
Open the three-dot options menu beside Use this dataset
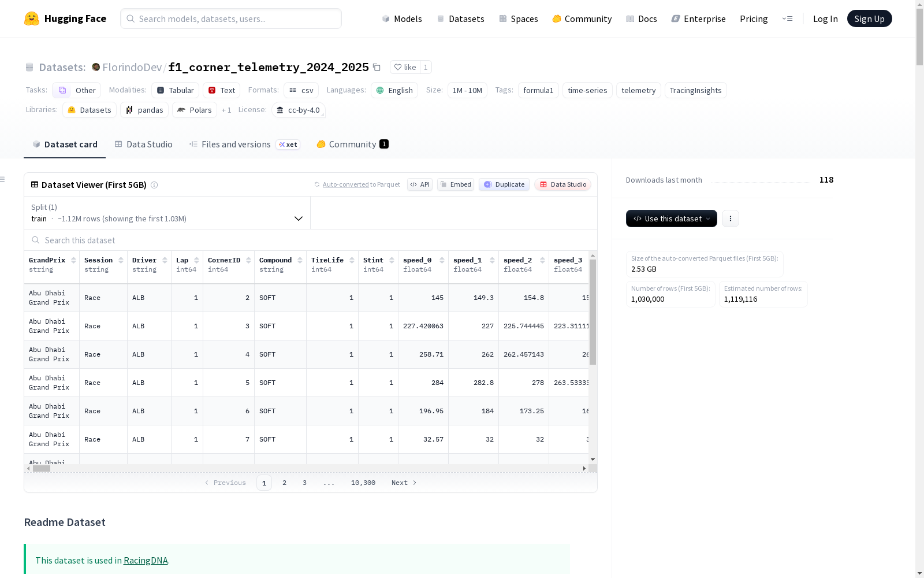click(731, 218)
